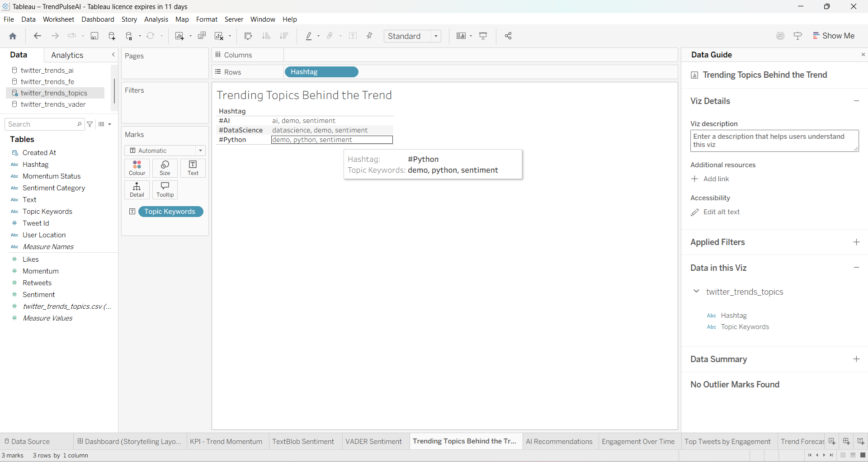Screen dimensions: 868x462
Task: Select the twitter_trends_vader data source
Action: (53, 104)
